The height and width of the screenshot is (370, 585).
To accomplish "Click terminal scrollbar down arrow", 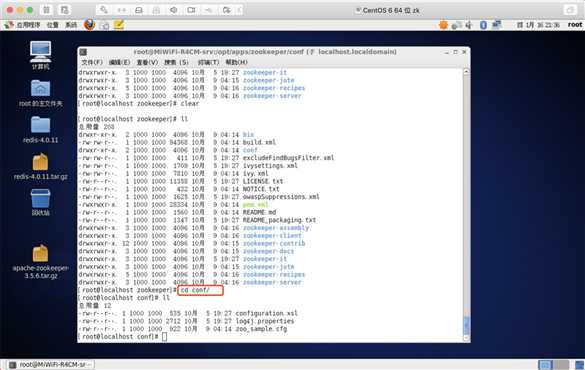I will [466, 338].
